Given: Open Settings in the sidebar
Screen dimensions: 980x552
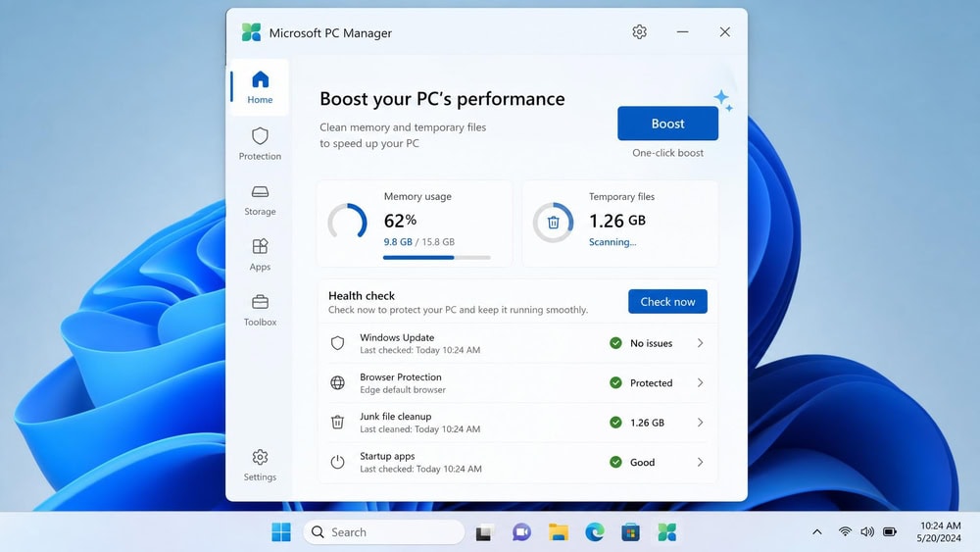Looking at the screenshot, I should point(260,465).
